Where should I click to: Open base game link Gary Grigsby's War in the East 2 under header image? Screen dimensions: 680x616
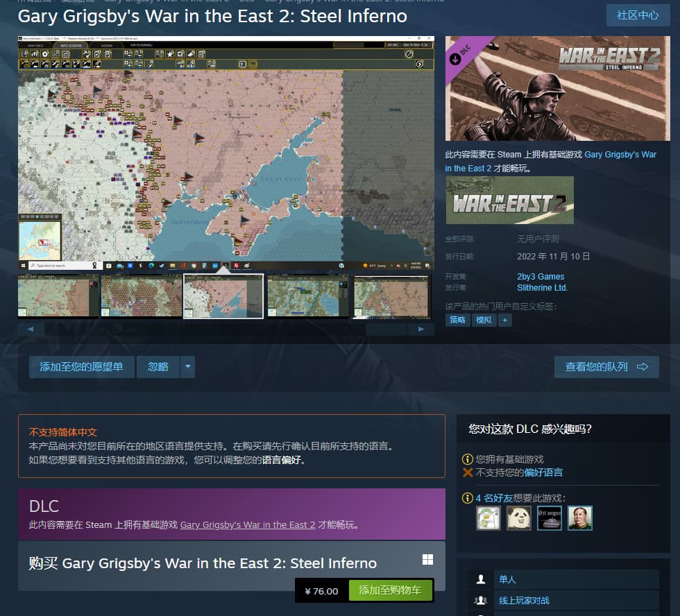[551, 161]
